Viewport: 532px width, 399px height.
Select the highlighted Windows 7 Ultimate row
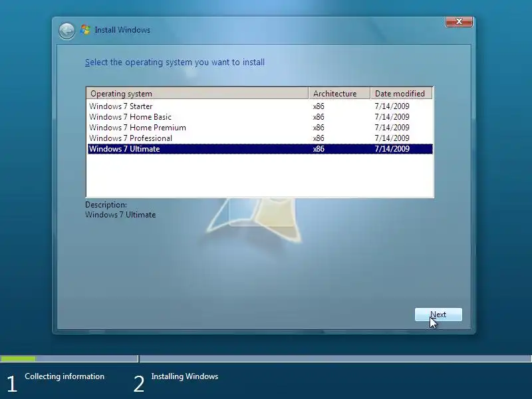click(x=260, y=149)
